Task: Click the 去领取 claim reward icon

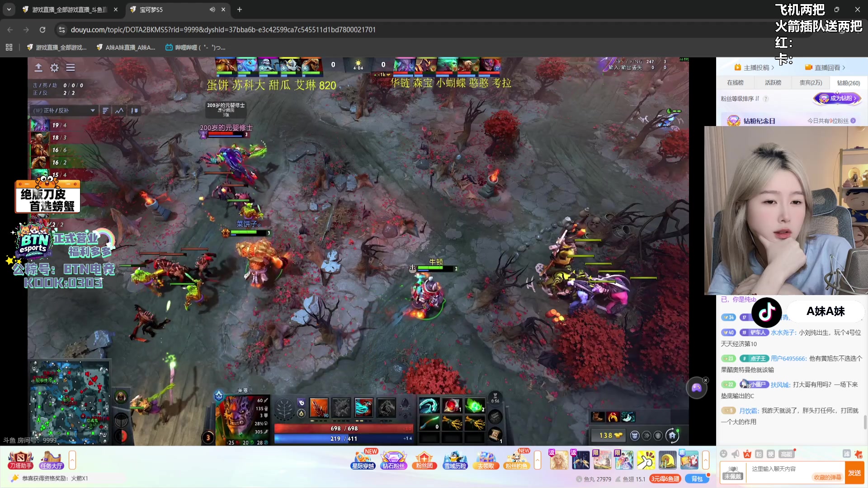Action: [486, 460]
